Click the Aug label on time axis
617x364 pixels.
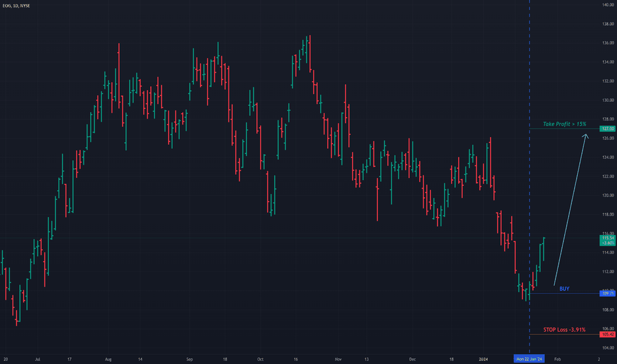108,359
